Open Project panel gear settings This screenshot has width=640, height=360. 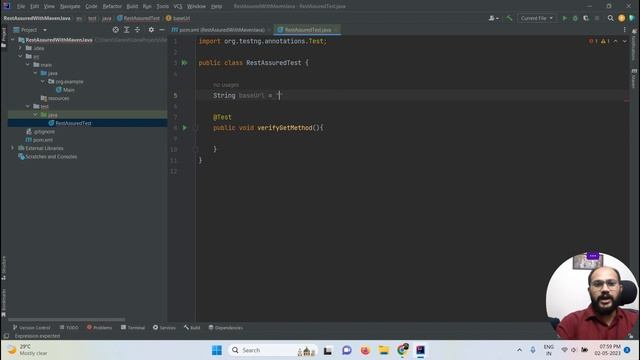pyautogui.click(x=151, y=30)
